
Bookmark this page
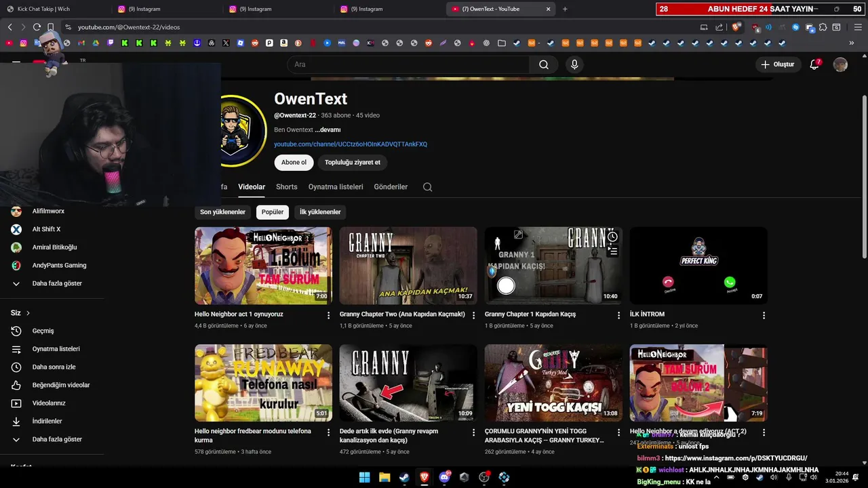(50, 27)
